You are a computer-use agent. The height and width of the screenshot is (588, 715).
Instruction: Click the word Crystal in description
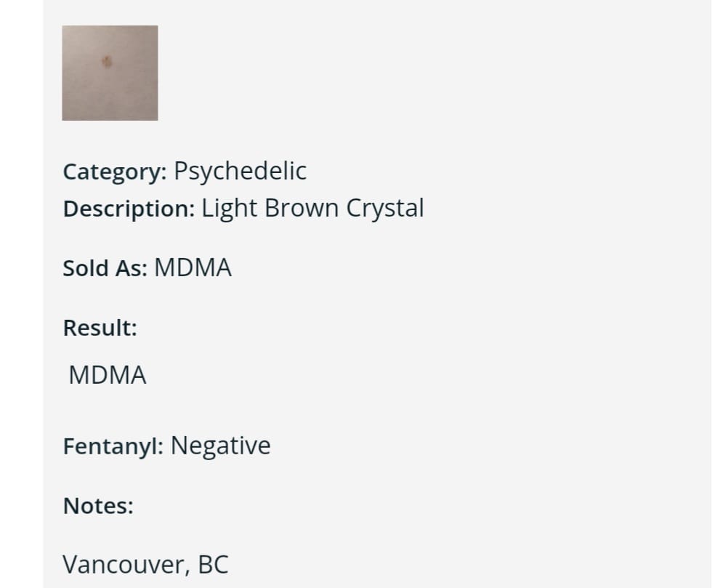pos(385,209)
